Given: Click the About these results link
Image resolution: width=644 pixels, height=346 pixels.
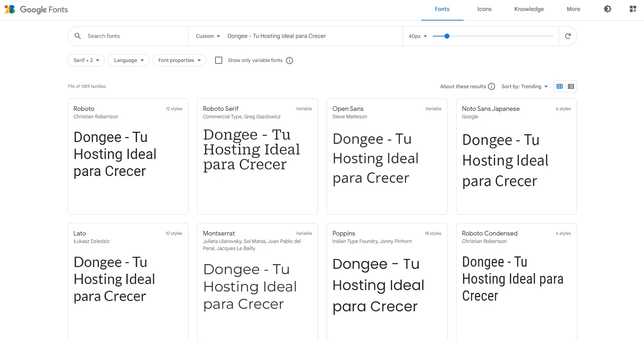Looking at the screenshot, I should pos(463,86).
